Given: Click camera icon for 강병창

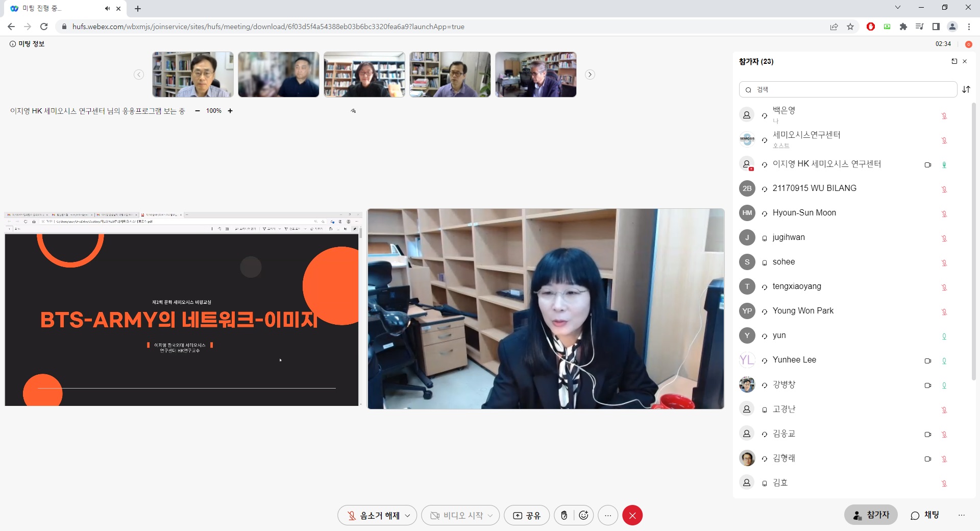Looking at the screenshot, I should coord(928,385).
